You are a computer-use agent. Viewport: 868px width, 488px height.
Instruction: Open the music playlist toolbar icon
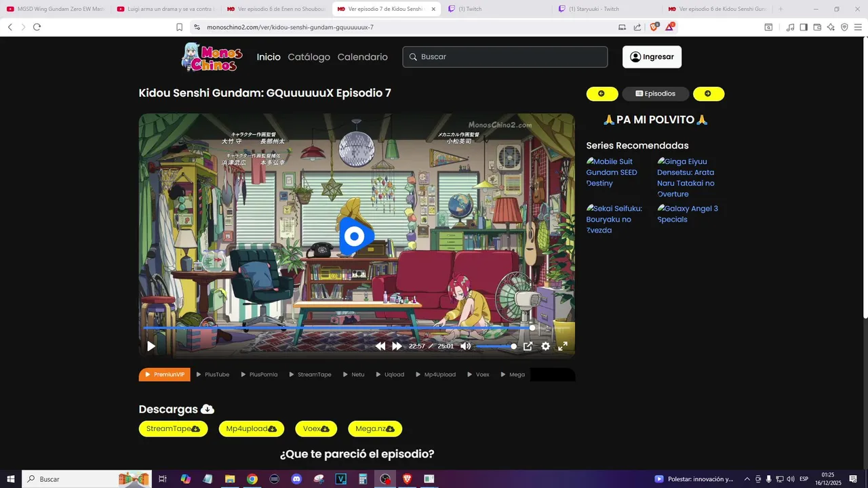pos(790,27)
